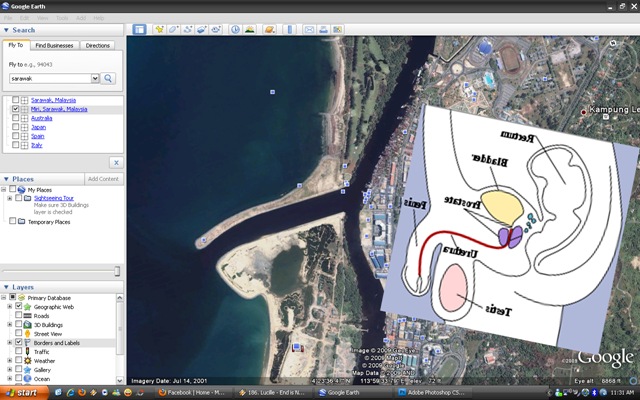Click the Gallery blue star layer icon
The width and height of the screenshot is (640, 400).
coord(27,370)
